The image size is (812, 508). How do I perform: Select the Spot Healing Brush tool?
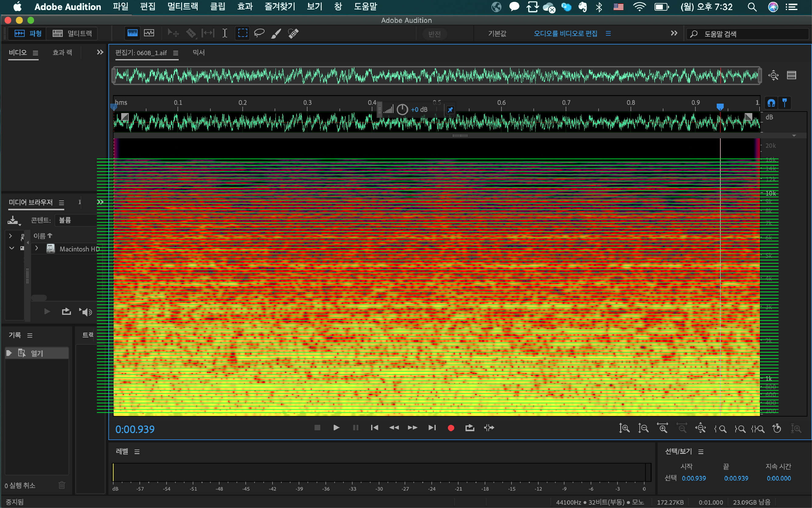(x=293, y=33)
